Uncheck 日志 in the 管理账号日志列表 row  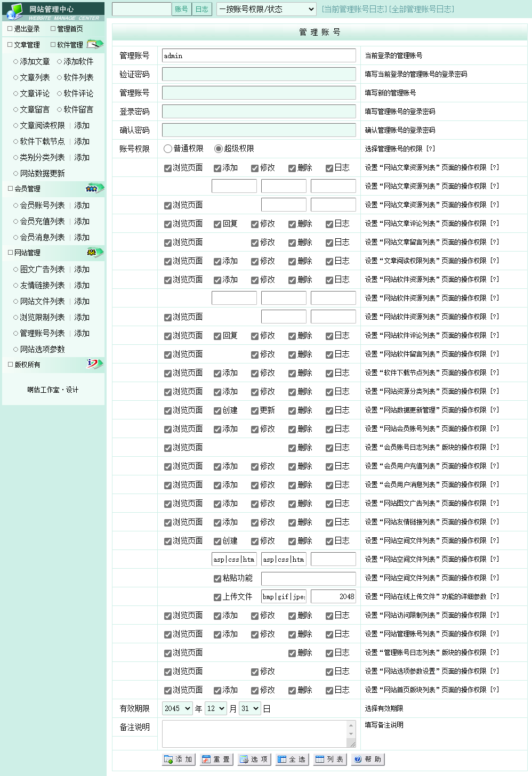click(329, 653)
